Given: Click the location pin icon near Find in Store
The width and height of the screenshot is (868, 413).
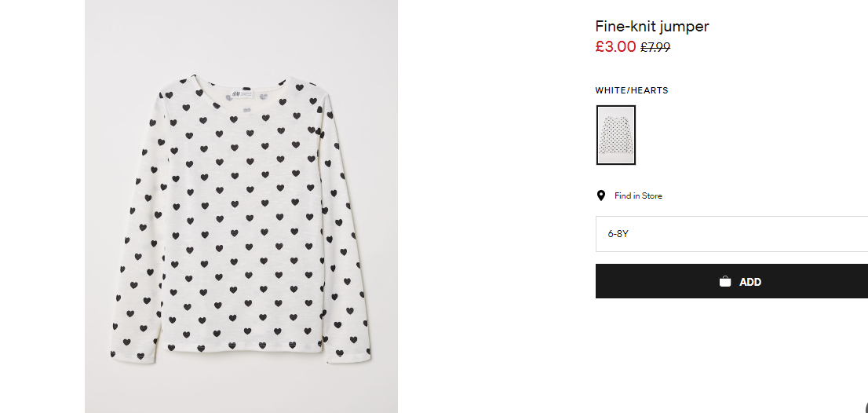Looking at the screenshot, I should click(x=600, y=196).
